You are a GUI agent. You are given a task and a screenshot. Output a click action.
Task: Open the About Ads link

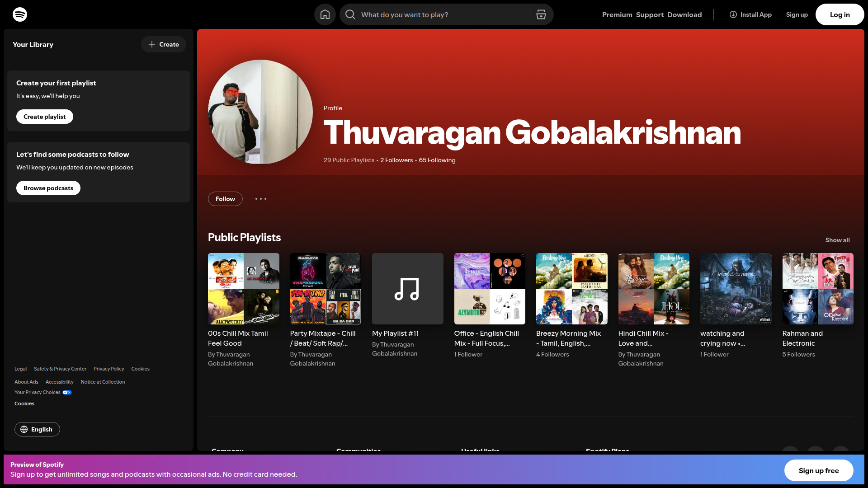(26, 382)
